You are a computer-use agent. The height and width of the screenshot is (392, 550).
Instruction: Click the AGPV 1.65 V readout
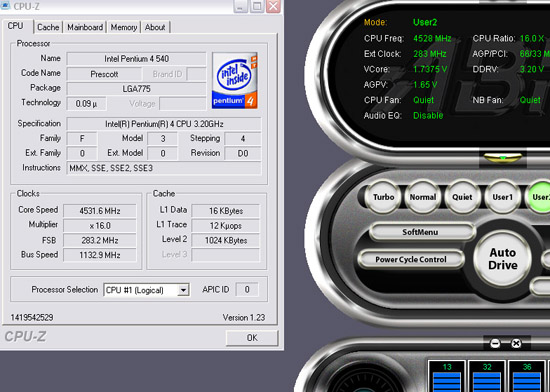click(x=425, y=85)
